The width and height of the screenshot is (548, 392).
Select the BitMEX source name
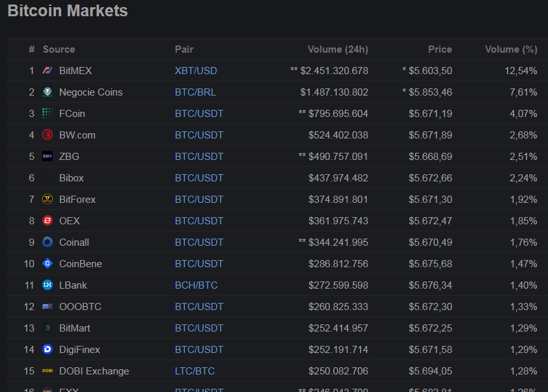(x=75, y=70)
